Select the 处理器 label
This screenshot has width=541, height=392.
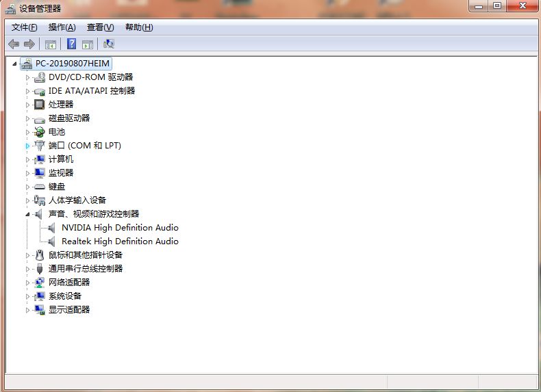61,105
